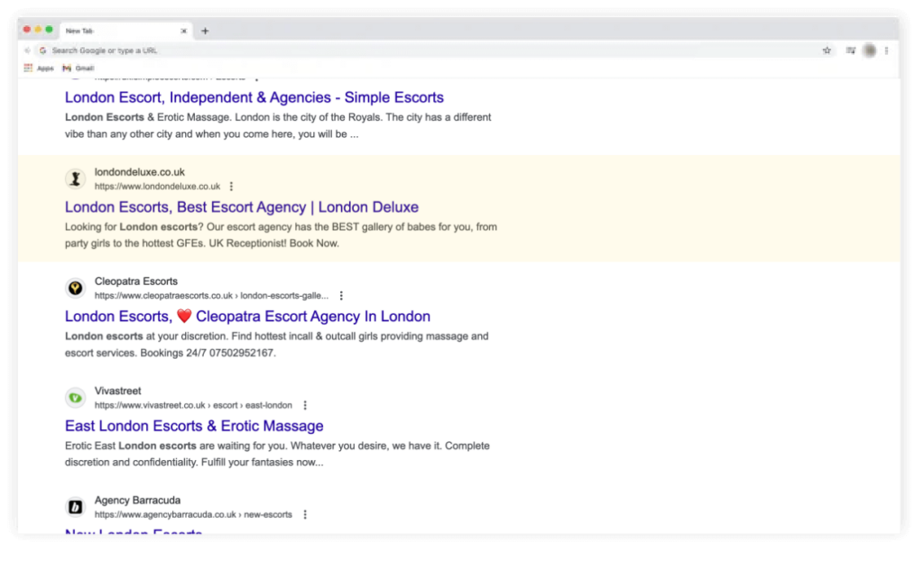Open more options for Agency Barracuda result
924x562 pixels.
[x=305, y=515]
